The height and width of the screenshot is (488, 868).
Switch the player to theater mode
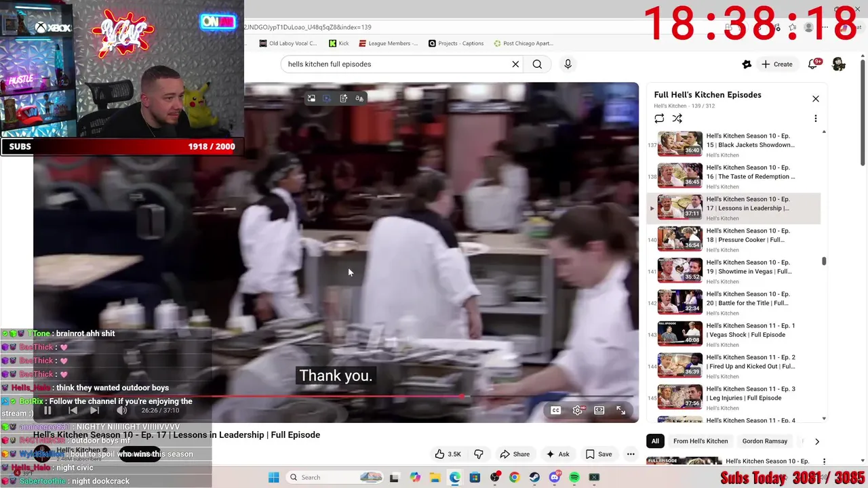coord(599,410)
